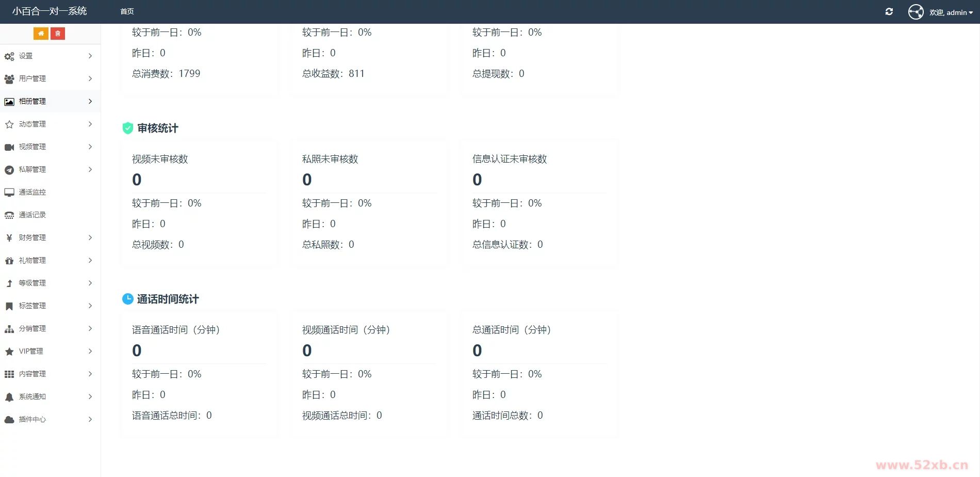The image size is (980, 477).
Task: Click the 私照未审核数 statistics card
Action: tap(369, 201)
